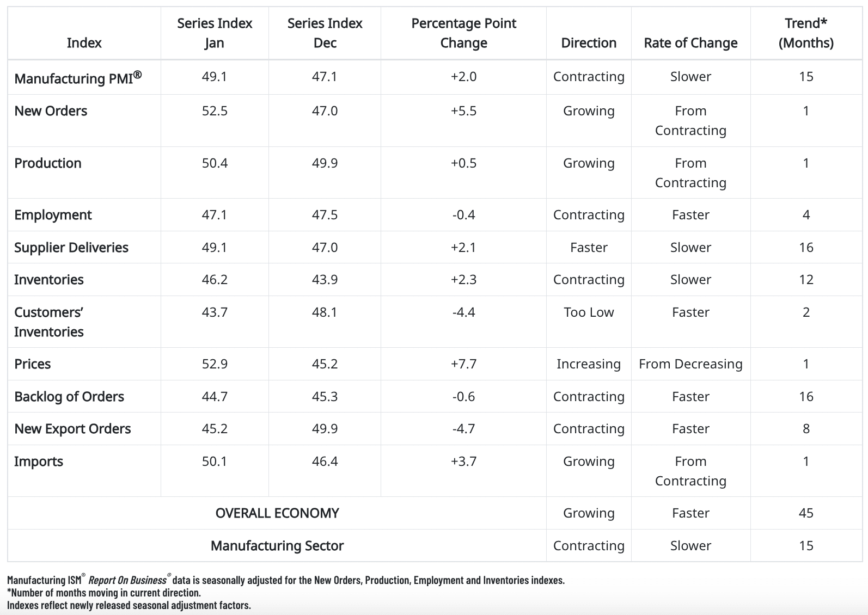Click the Percentage Point Change header

(x=463, y=33)
